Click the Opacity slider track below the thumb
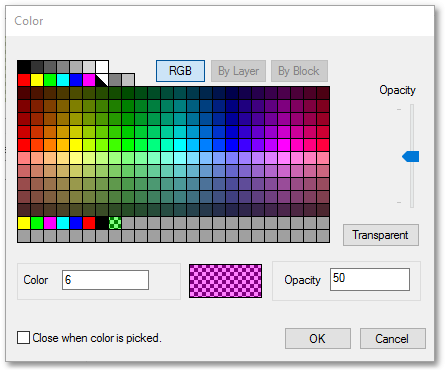The image size is (446, 373). click(x=412, y=185)
